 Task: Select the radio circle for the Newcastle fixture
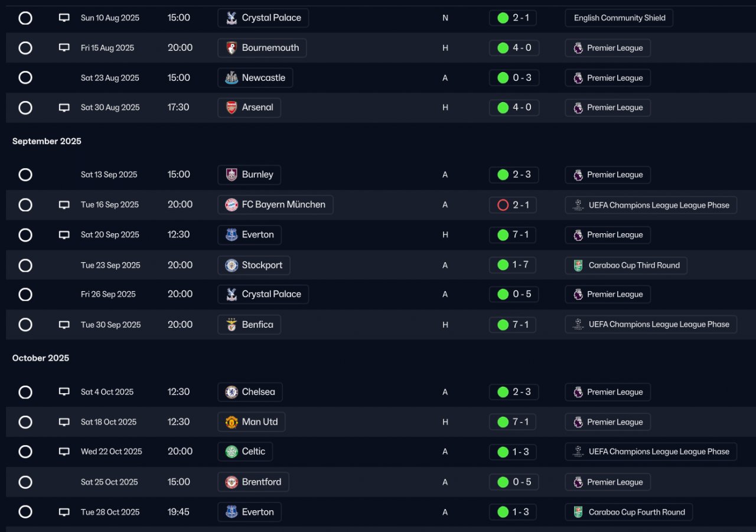(x=25, y=78)
